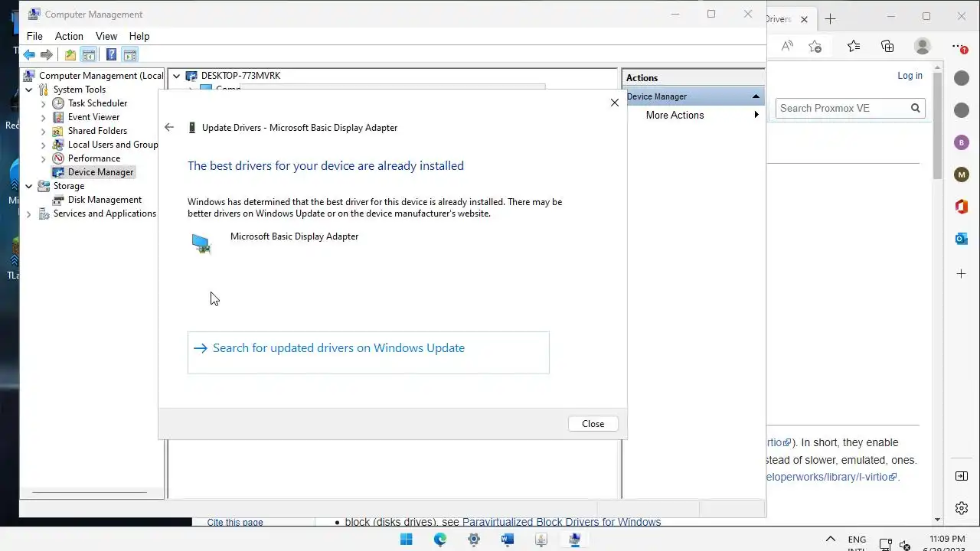Open the File menu

tap(34, 36)
